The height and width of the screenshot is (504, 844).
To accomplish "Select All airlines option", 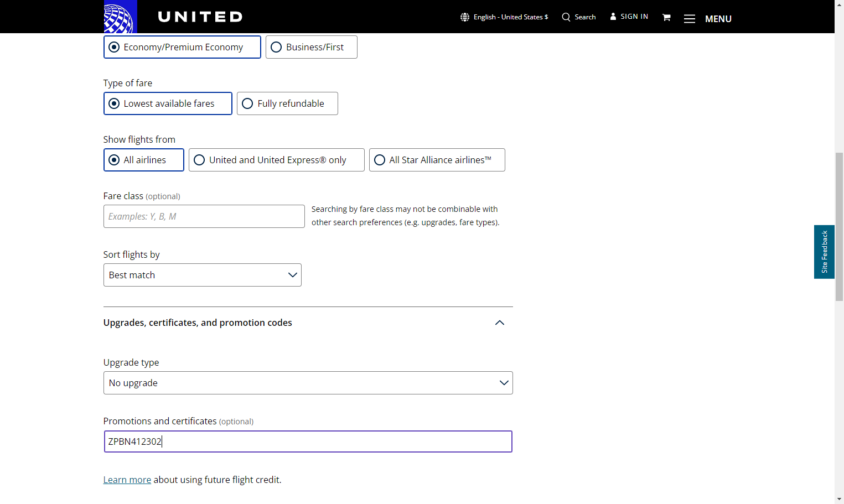I will (x=144, y=160).
